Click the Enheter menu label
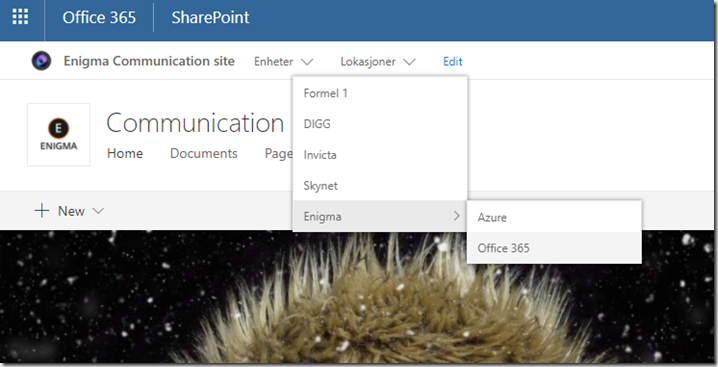 (273, 61)
